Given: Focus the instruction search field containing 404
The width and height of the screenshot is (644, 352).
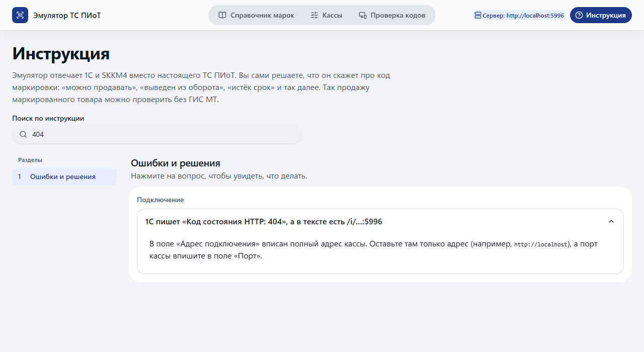Looking at the screenshot, I should (157, 134).
